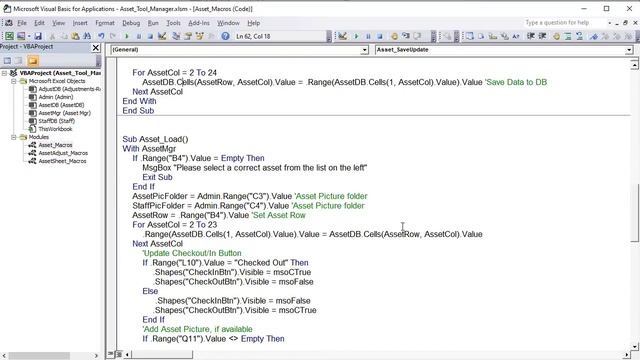Click the Break pause icon in the Debug toolbar
The height and width of the screenshot is (360, 640).
[368, 36]
